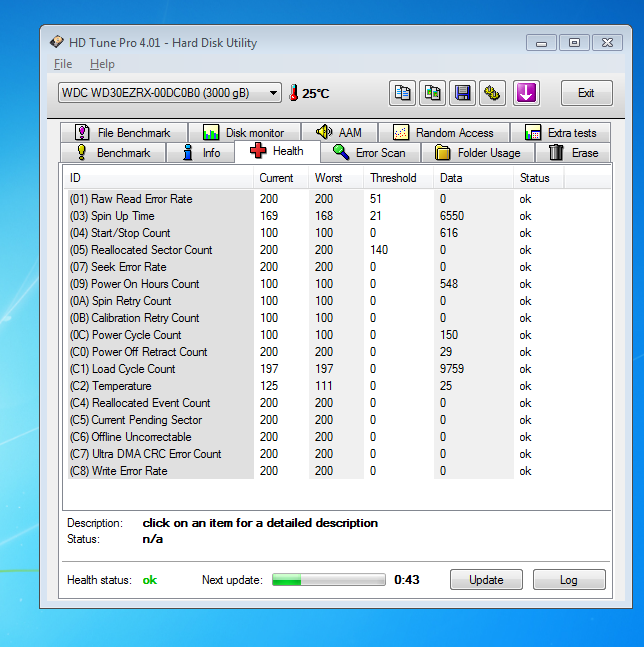
Task: Click the Current column header
Action: point(281,178)
